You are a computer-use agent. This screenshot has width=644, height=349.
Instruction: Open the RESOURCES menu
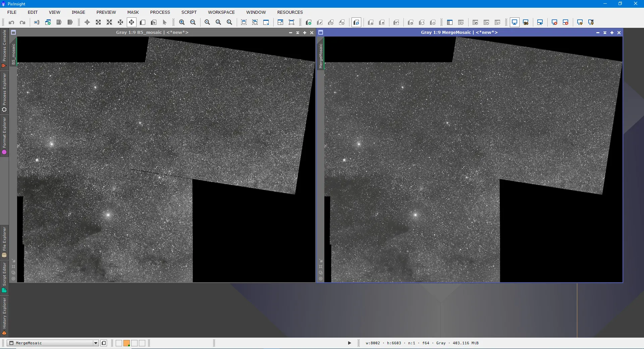tap(290, 12)
